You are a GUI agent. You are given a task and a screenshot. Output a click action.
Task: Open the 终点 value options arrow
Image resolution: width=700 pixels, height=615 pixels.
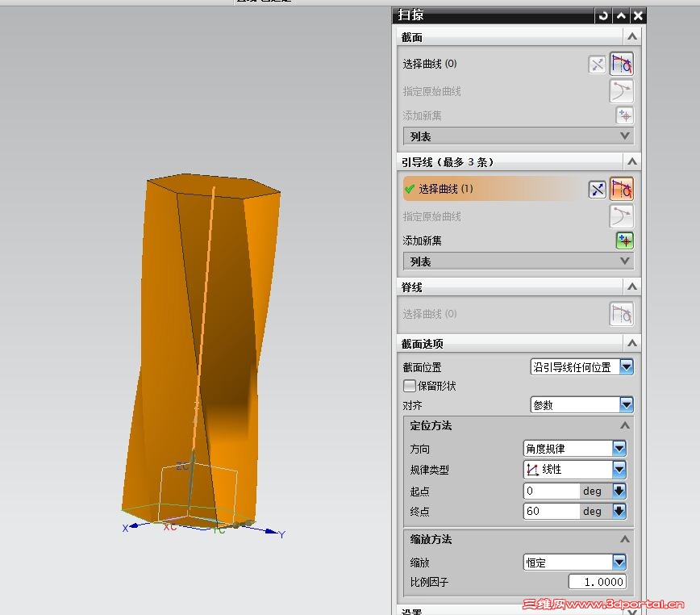coord(619,511)
